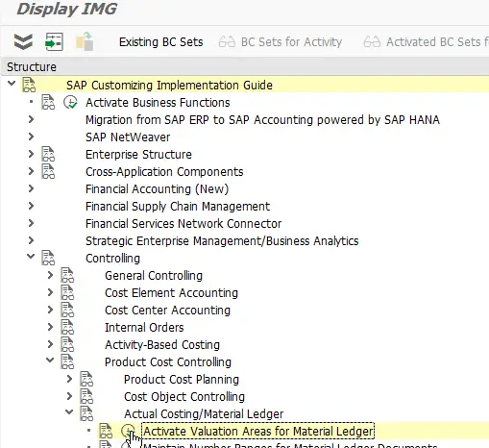
Task: Click documentation icon beside General Controlling
Action: click(x=67, y=276)
